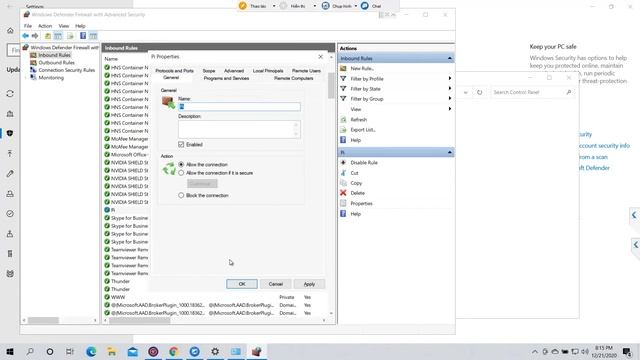
Task: Click inside the Description text box
Action: pos(239,129)
